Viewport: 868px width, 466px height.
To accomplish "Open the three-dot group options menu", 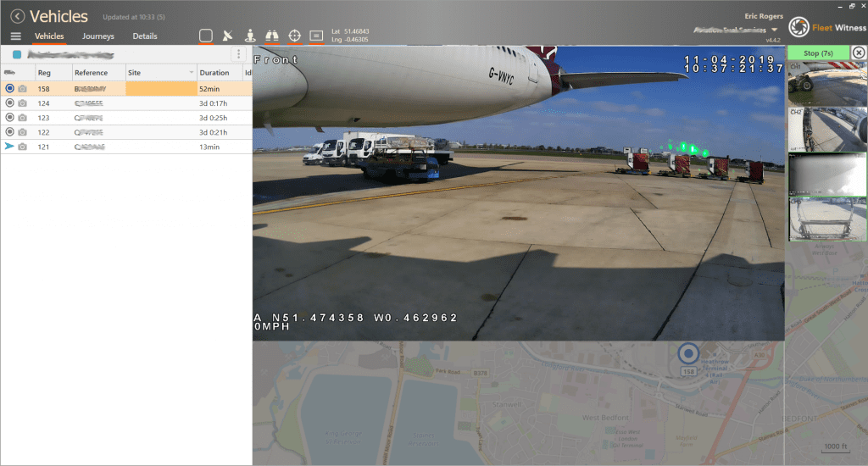I will (x=238, y=54).
